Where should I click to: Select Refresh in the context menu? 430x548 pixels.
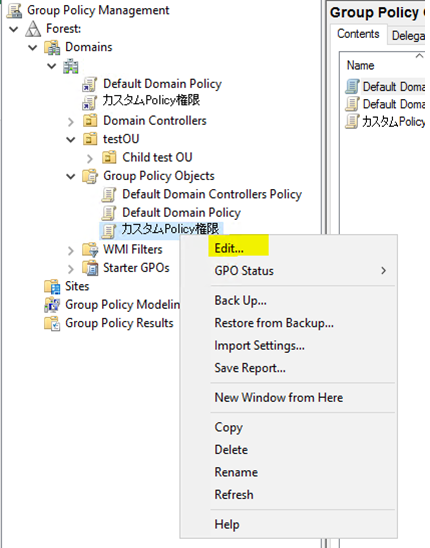tap(289, 495)
